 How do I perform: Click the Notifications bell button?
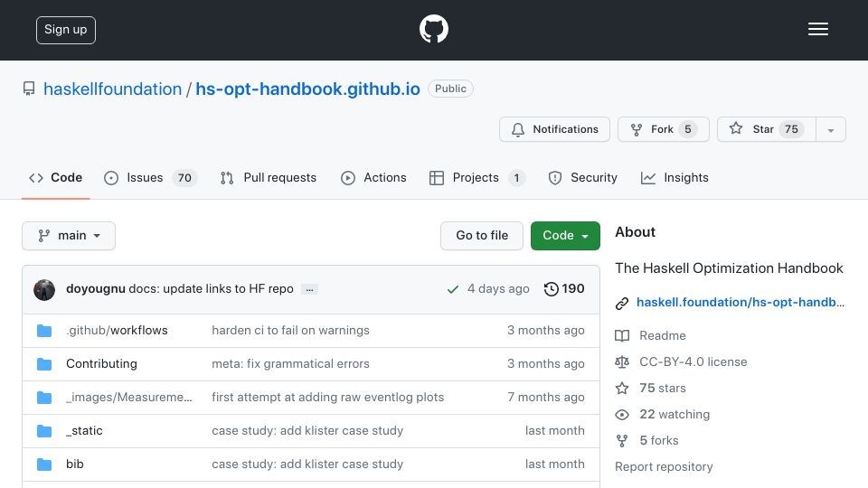click(x=554, y=129)
